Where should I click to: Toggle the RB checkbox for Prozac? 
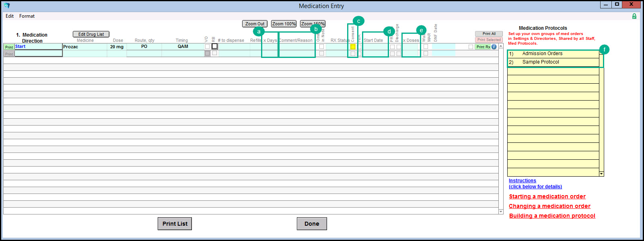(215, 46)
